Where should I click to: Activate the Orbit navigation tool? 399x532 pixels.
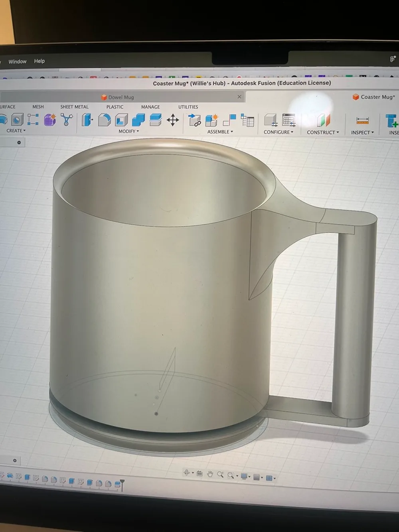186,473
